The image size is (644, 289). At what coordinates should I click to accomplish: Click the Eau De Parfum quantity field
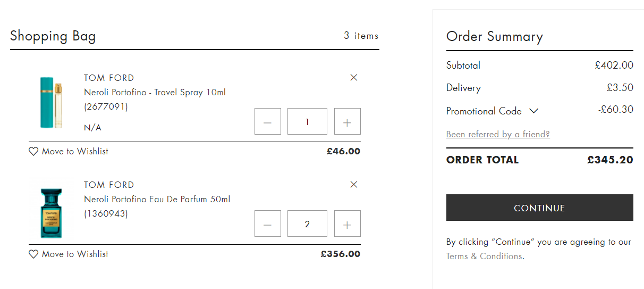(x=307, y=224)
